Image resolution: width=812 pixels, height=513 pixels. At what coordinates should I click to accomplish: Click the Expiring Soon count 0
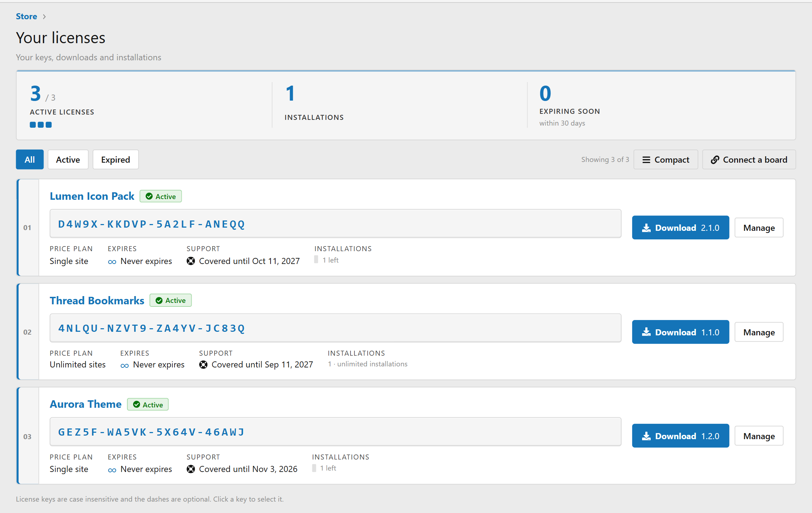tap(545, 93)
